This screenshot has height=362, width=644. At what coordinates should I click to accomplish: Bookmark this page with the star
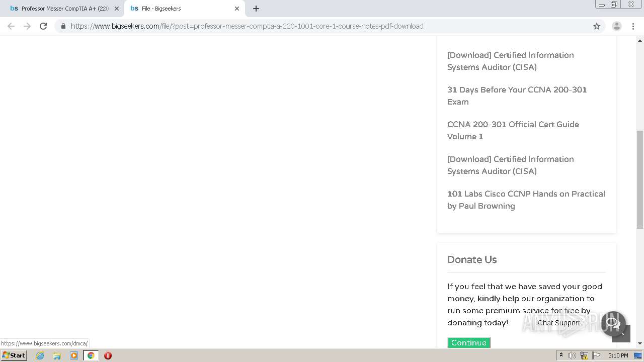[597, 26]
